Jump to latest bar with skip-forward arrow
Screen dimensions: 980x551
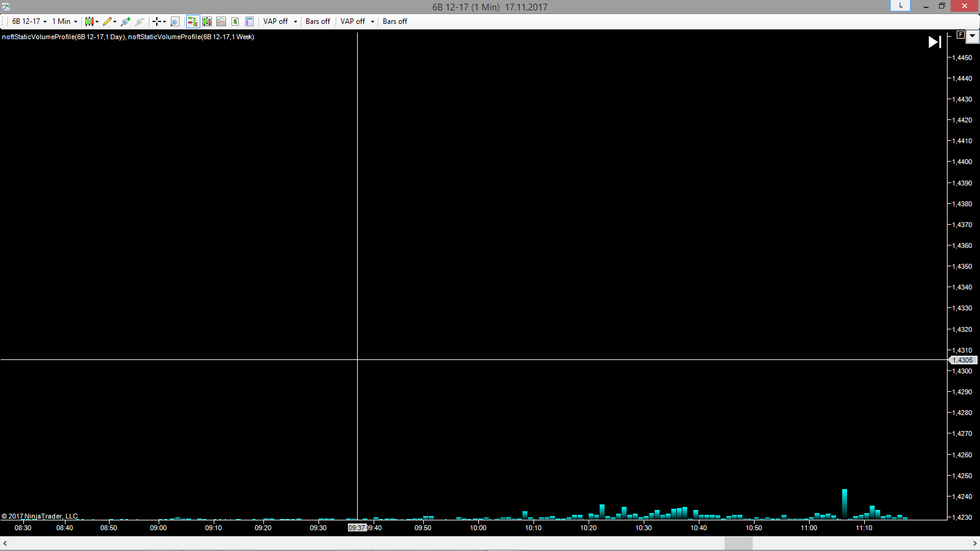[935, 42]
